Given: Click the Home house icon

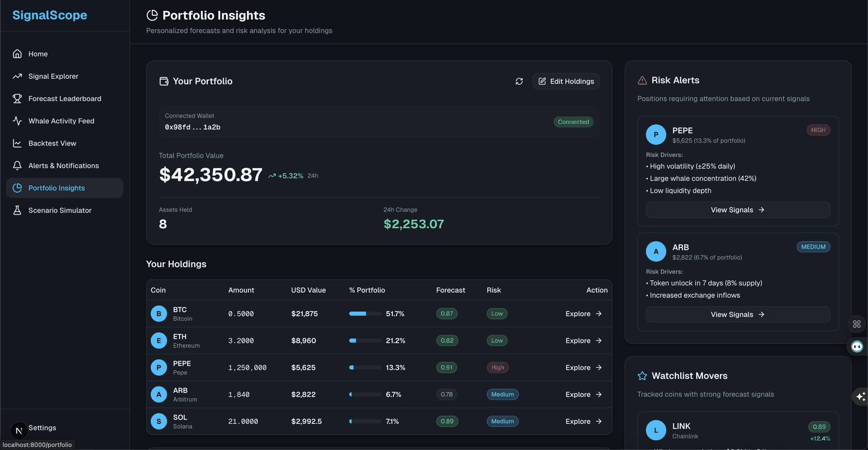Looking at the screenshot, I should 17,54.
